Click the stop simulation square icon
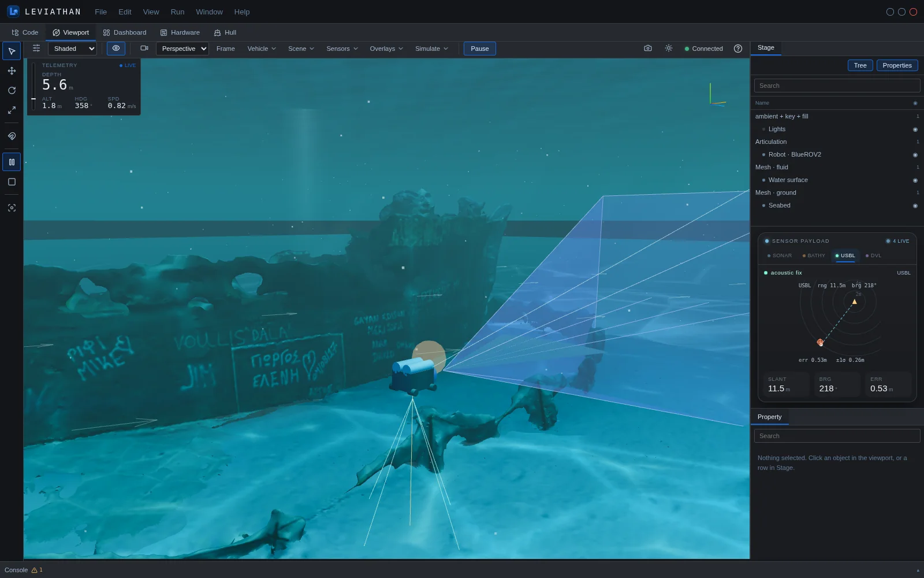This screenshot has height=578, width=924. 12,181
